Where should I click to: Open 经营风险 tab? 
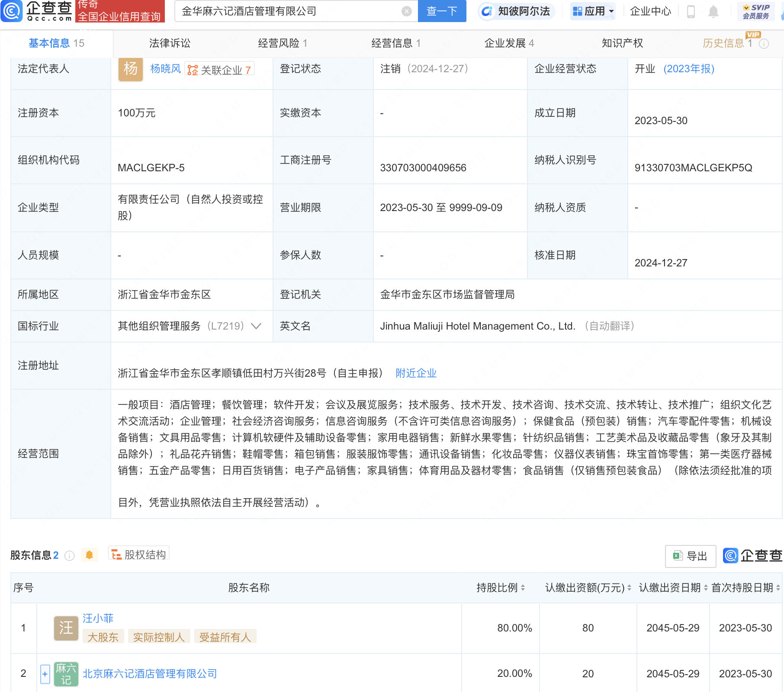tap(283, 43)
